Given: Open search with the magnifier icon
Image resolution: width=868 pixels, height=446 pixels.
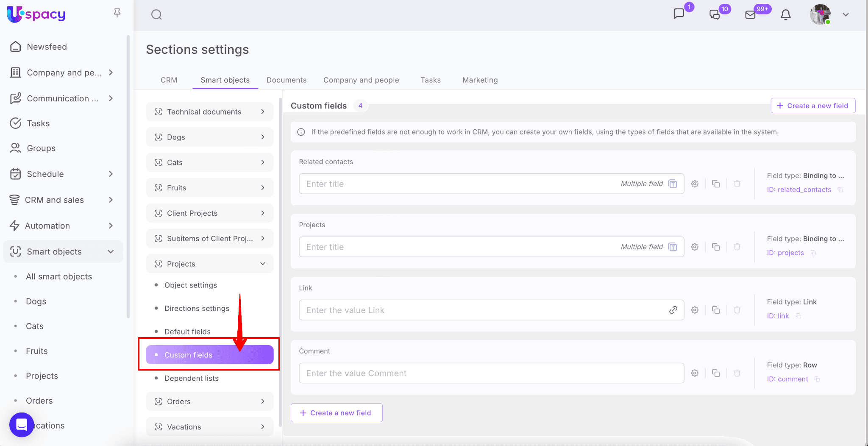Looking at the screenshot, I should tap(156, 15).
